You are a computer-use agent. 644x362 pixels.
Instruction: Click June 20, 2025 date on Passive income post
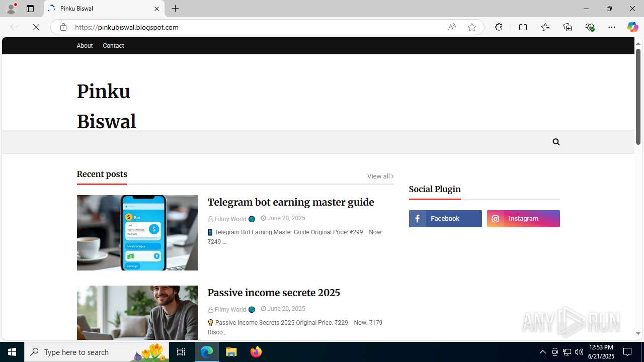[x=283, y=309]
